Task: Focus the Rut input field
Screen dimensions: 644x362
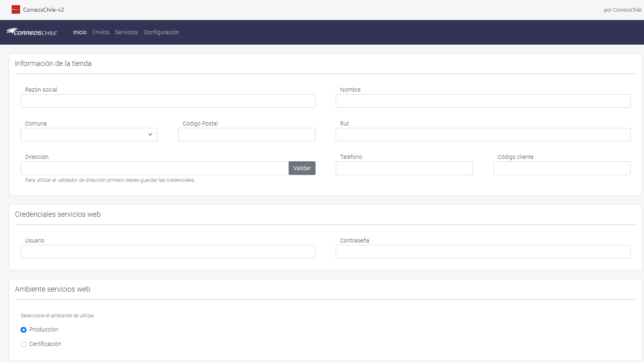Action: click(483, 134)
